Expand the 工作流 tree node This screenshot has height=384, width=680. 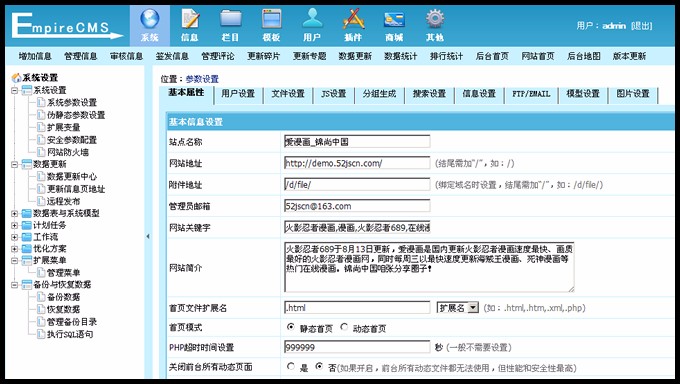tap(14, 237)
